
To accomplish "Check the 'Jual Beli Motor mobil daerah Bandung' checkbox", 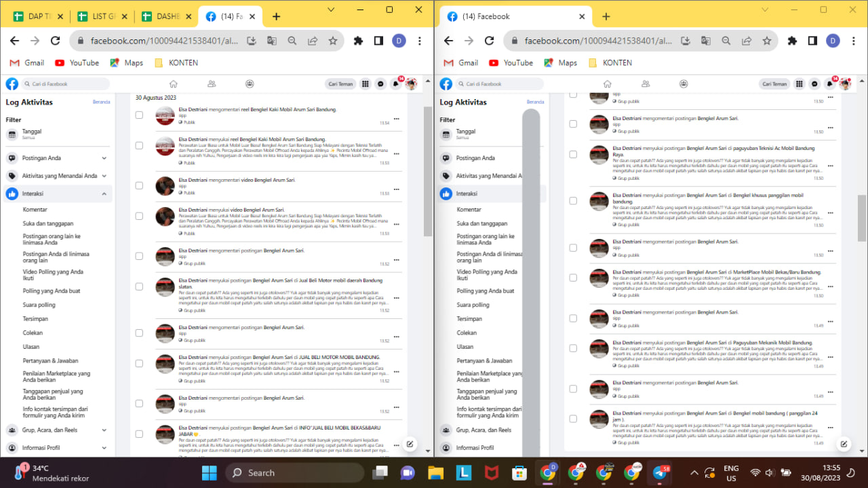I will [x=139, y=287].
